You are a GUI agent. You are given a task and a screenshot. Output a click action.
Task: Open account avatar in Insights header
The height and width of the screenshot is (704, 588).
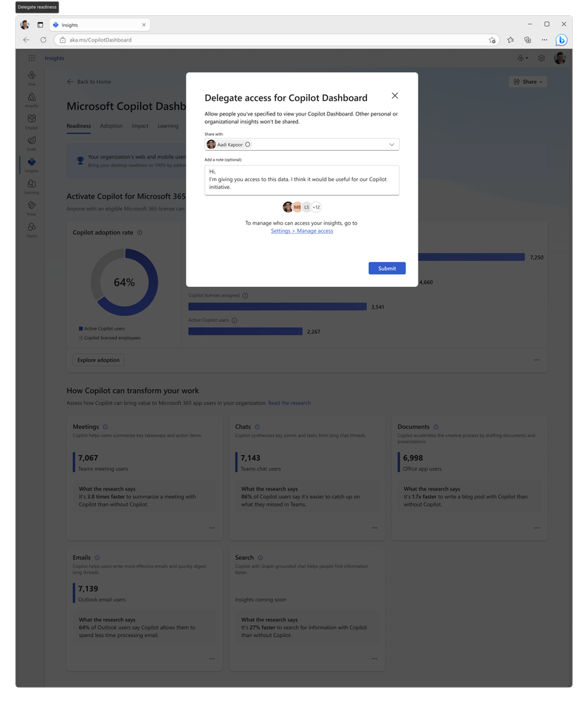click(x=560, y=58)
